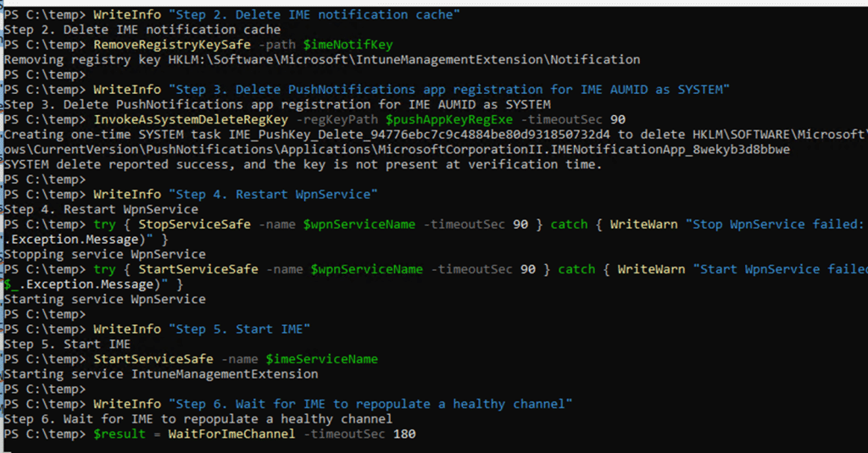Click the 'Starting service IntuneManagementExtension' output line
The image size is (868, 453).
161,373
